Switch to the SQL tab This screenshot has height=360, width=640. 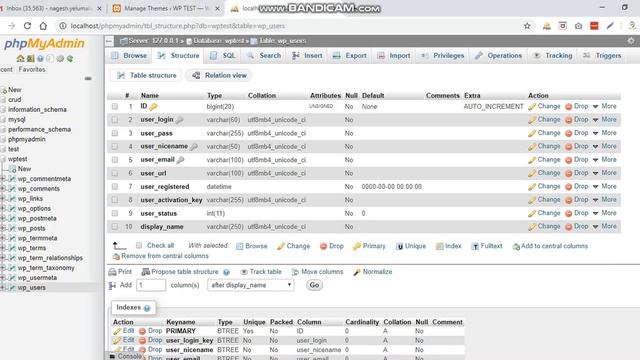click(x=223, y=56)
